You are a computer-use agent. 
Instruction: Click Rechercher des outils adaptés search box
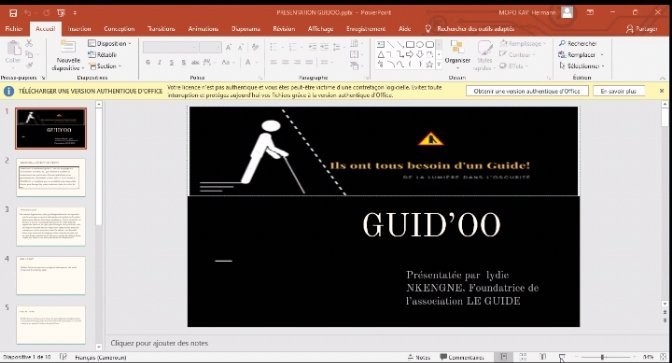tap(475, 29)
